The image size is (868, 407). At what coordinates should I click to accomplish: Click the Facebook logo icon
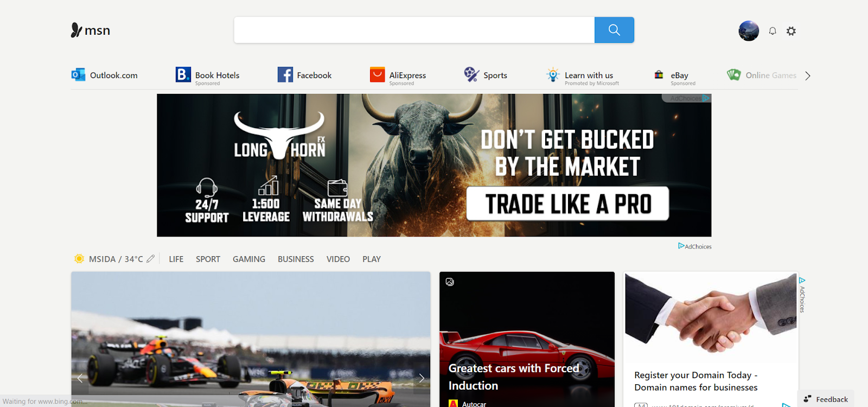(x=285, y=74)
